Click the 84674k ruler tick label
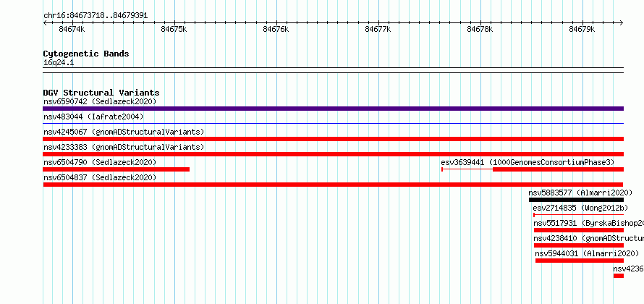This screenshot has height=304, width=644. (x=72, y=30)
